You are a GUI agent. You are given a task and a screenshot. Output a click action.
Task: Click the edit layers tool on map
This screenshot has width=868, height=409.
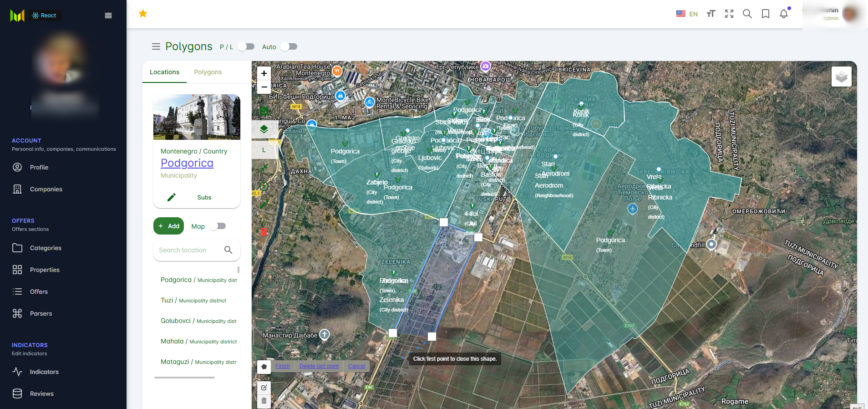(264, 388)
